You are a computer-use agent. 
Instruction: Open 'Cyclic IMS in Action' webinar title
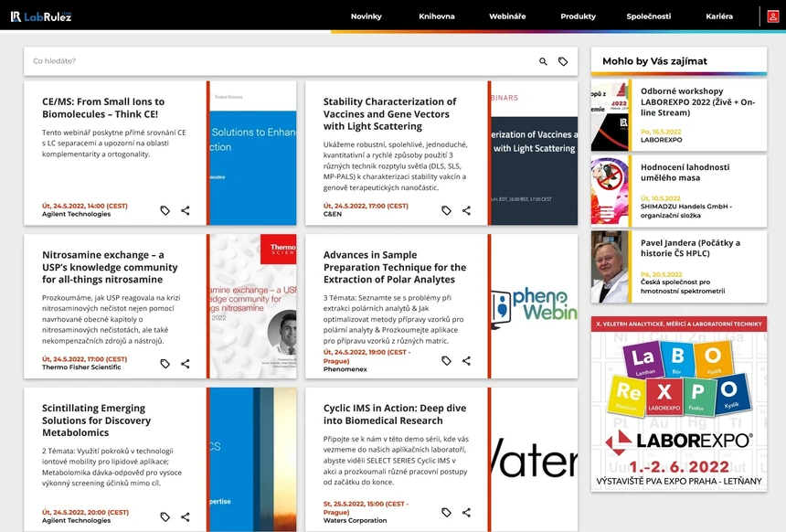(x=395, y=414)
